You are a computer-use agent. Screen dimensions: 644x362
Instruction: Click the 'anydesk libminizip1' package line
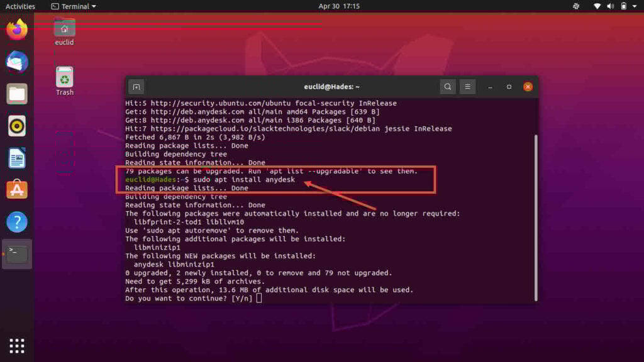pos(174,265)
